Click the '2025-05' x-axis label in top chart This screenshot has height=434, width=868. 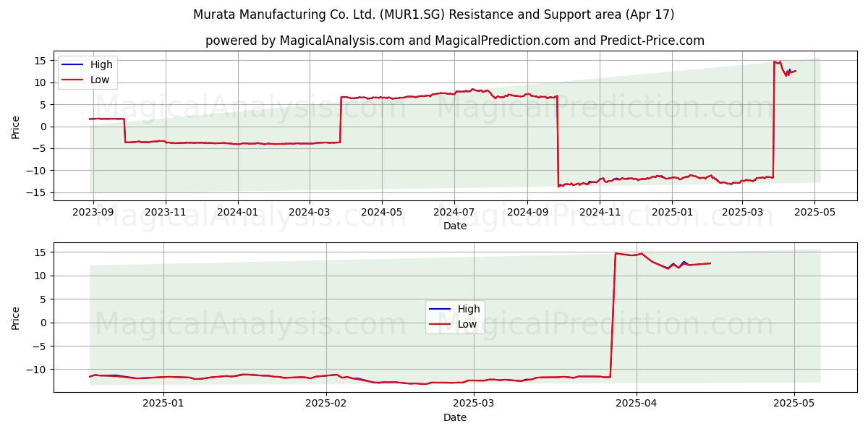(814, 212)
